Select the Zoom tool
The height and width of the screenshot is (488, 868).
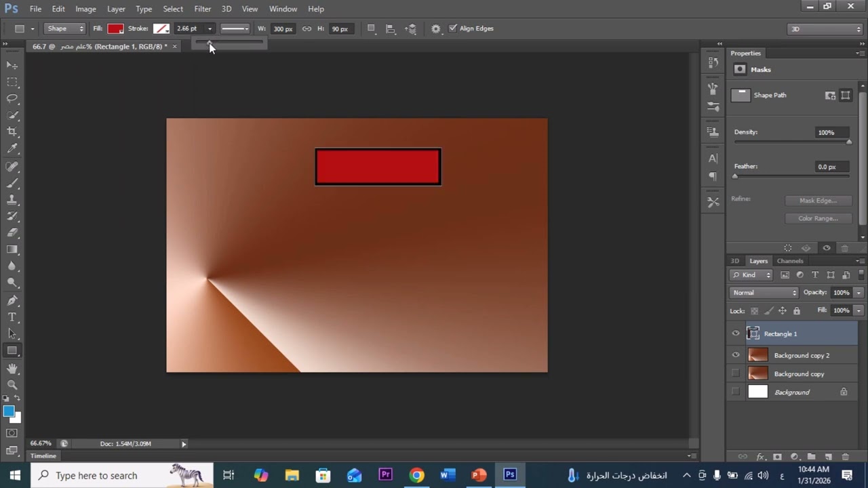[12, 384]
